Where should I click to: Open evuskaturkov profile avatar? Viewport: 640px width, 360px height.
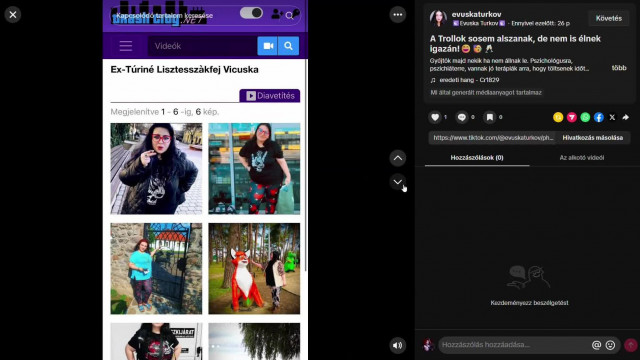click(x=438, y=18)
